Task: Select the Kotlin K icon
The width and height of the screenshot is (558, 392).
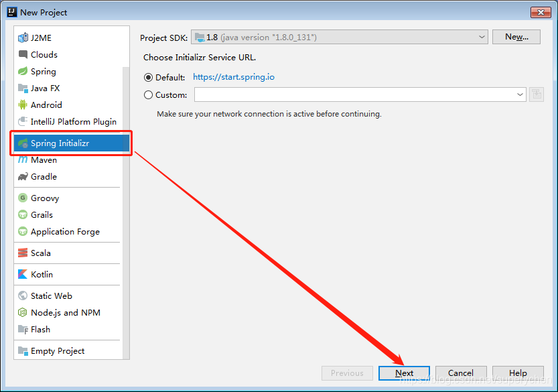Action: [23, 274]
